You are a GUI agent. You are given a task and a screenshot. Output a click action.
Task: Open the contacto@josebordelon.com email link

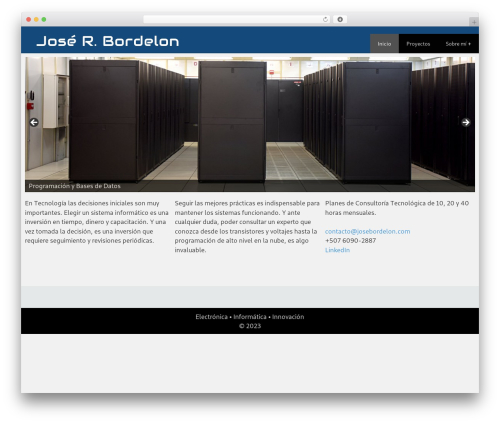[x=367, y=231]
